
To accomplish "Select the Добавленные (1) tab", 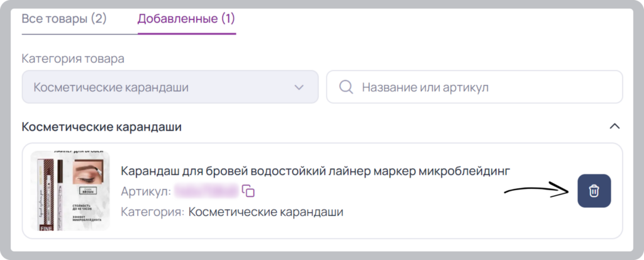I will coord(186,19).
